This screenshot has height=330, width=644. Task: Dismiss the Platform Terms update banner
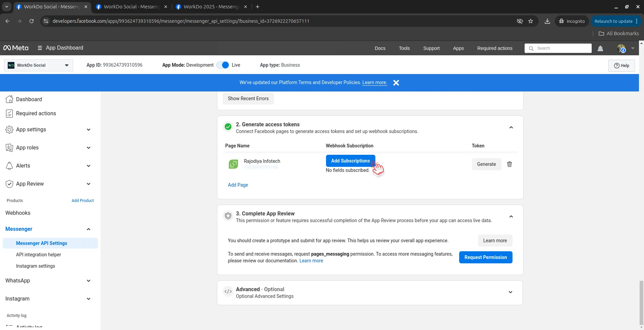[x=396, y=83]
